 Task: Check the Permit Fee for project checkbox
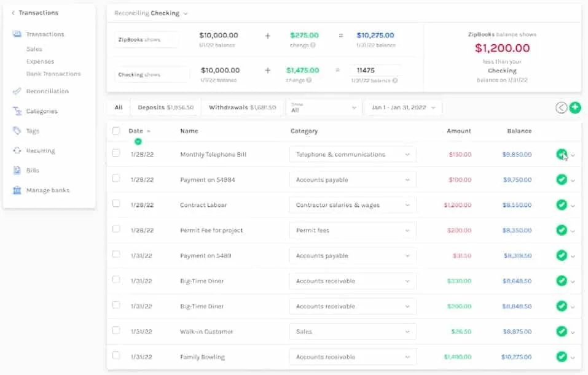point(116,228)
